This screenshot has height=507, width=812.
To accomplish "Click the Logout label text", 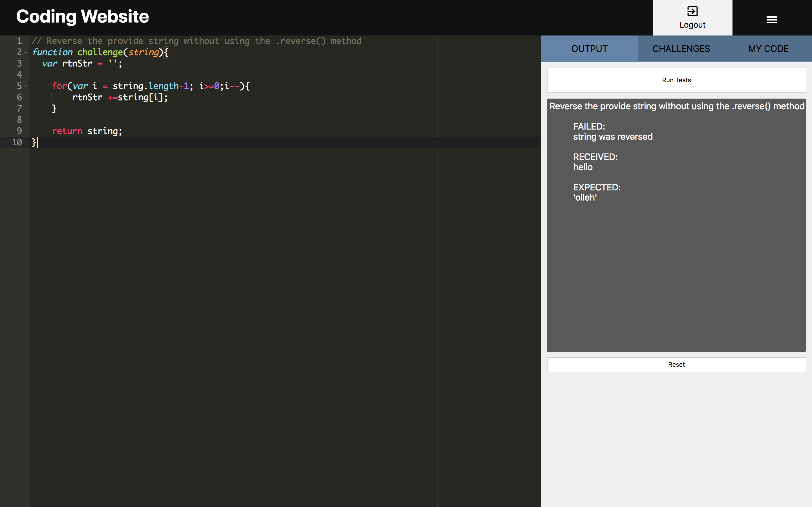I will (x=692, y=25).
